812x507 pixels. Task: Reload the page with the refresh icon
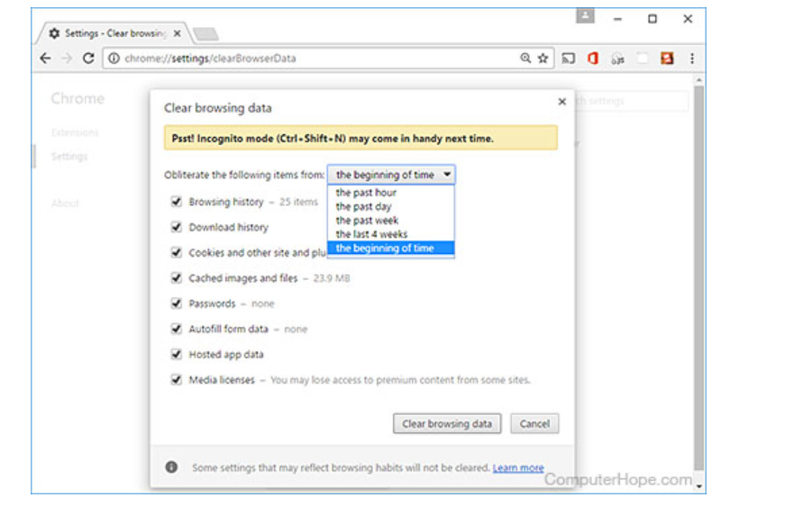(88, 59)
